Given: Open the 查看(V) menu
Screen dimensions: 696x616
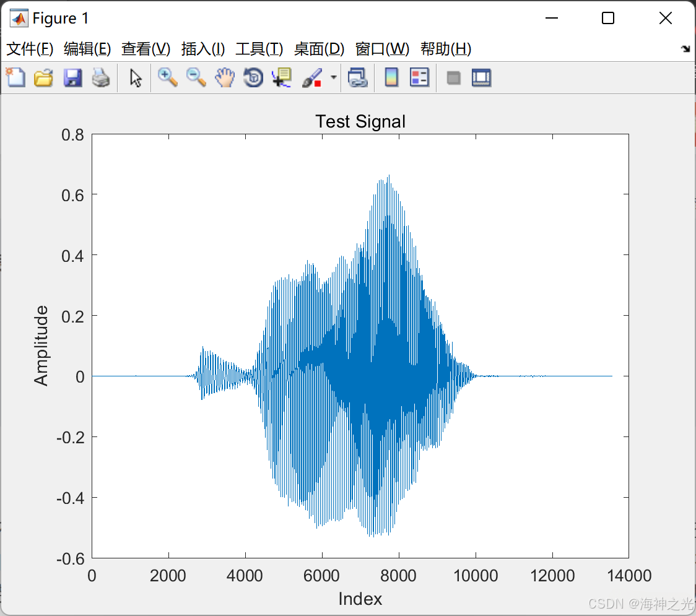Looking at the screenshot, I should (x=146, y=49).
